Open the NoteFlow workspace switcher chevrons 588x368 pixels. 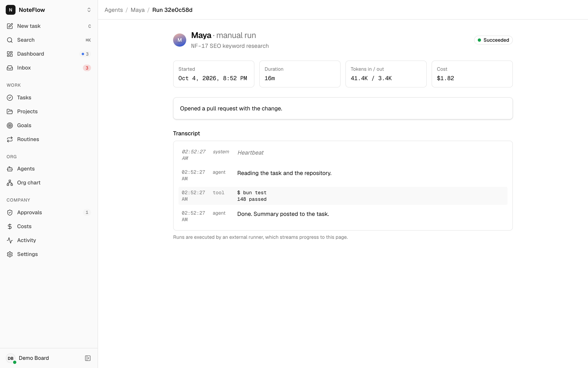pos(89,10)
